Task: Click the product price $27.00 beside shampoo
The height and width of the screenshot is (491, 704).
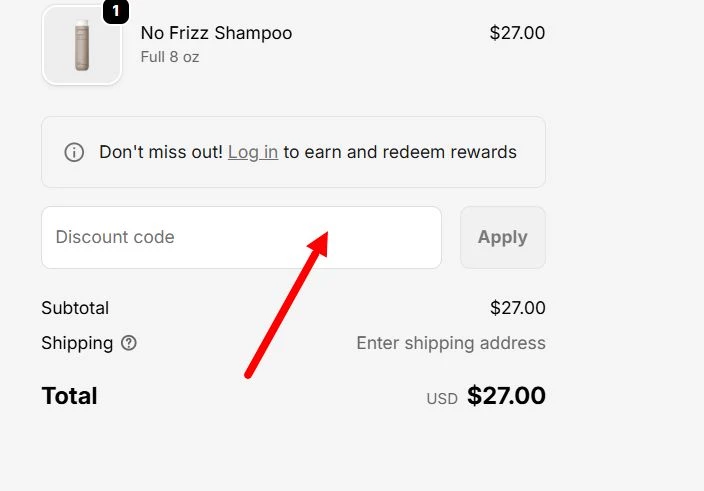Action: point(517,33)
